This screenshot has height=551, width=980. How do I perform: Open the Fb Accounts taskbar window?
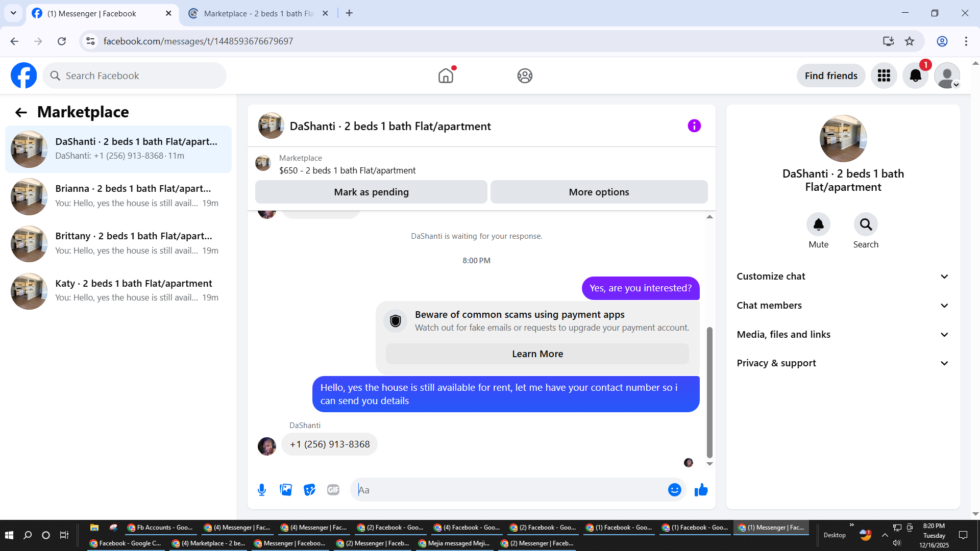(160, 528)
